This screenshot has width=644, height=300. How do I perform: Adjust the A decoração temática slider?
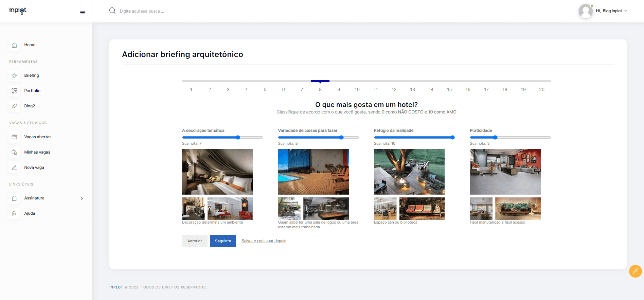(x=222, y=138)
